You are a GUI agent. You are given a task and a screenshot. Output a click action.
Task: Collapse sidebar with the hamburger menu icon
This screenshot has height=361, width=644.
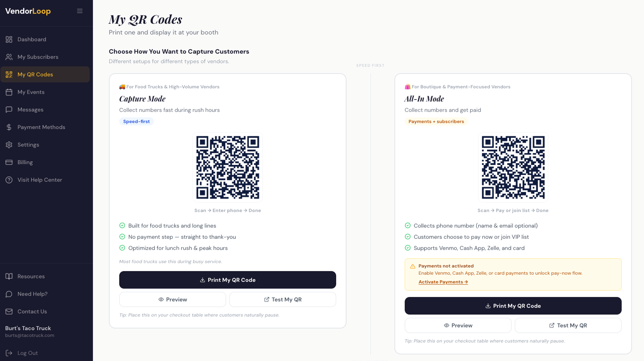pyautogui.click(x=80, y=11)
